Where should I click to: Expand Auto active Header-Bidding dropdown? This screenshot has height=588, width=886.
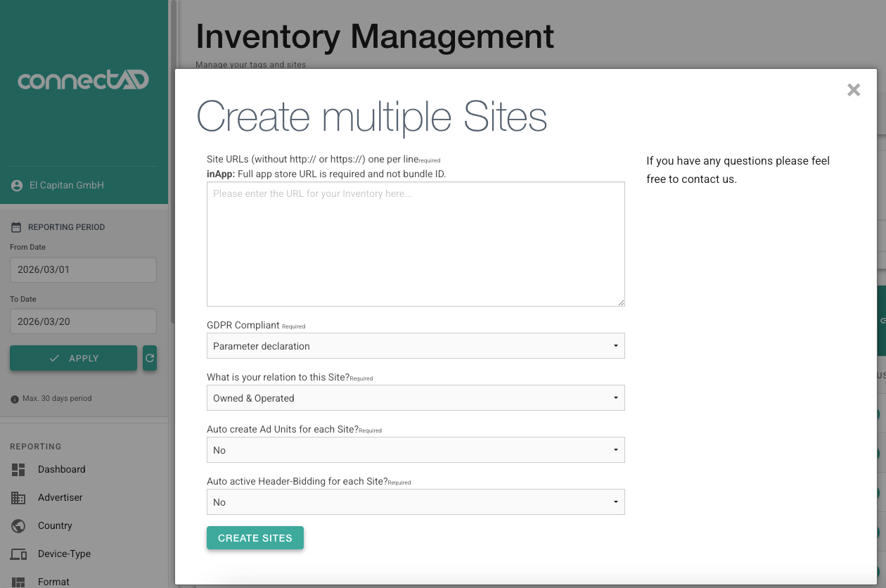tap(415, 502)
